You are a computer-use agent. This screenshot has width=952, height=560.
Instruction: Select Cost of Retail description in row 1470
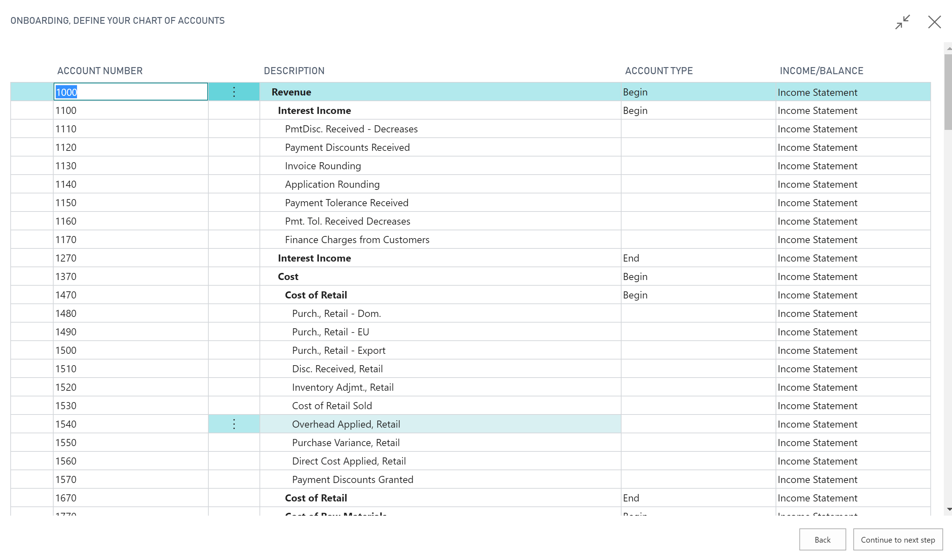(441, 295)
